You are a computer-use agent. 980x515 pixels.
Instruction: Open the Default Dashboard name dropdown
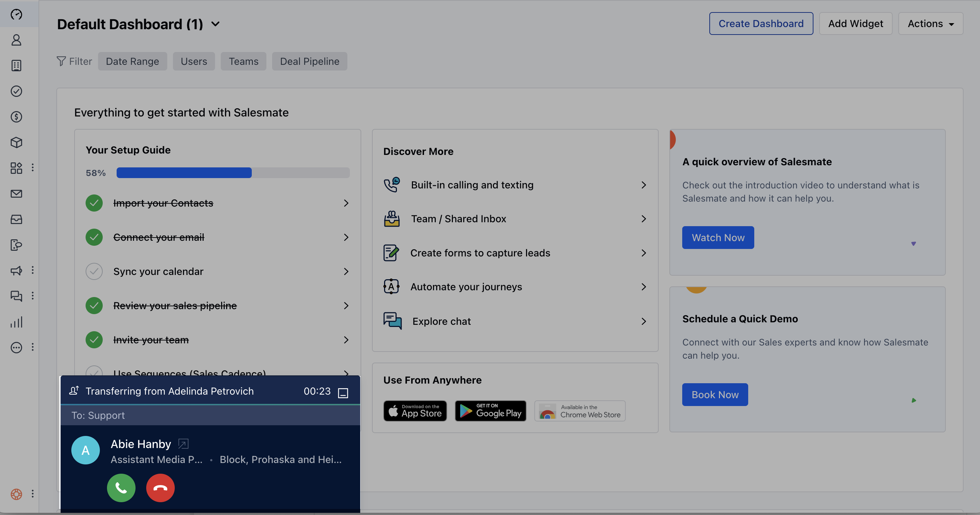click(x=215, y=24)
